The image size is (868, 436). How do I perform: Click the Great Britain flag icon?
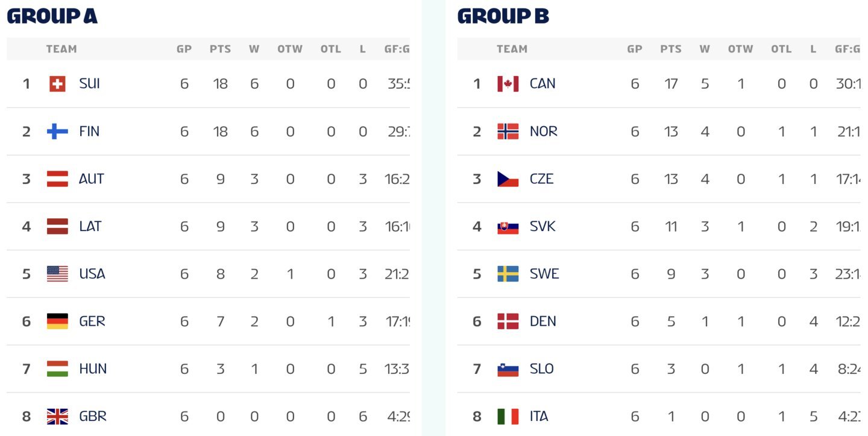[x=57, y=416]
